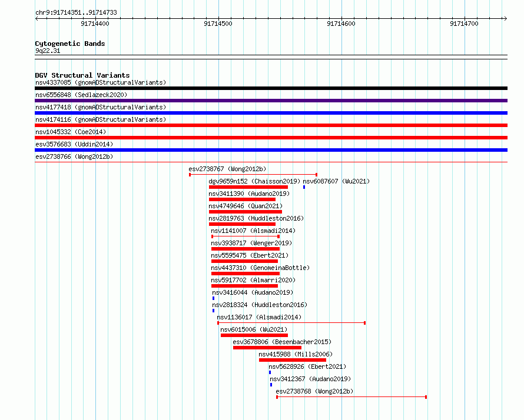Open the nsv4174116 gnomADStructuralVariants label
This screenshot has height=420, width=524.
coord(101,119)
